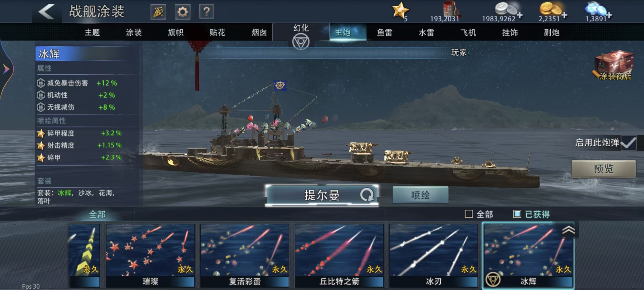Image resolution: width=644 pixels, height=290 pixels.
Task: Add silver coins with the plus icon
Action: click(520, 15)
